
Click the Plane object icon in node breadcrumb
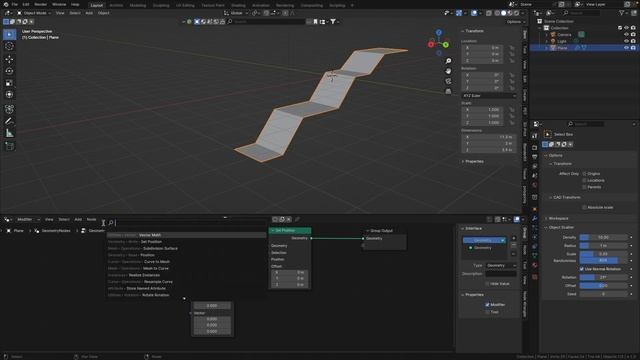[9, 231]
